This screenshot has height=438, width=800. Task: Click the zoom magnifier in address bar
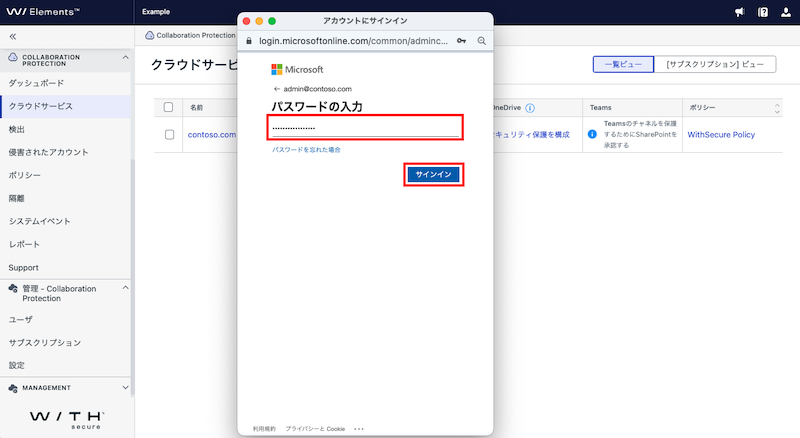[482, 41]
